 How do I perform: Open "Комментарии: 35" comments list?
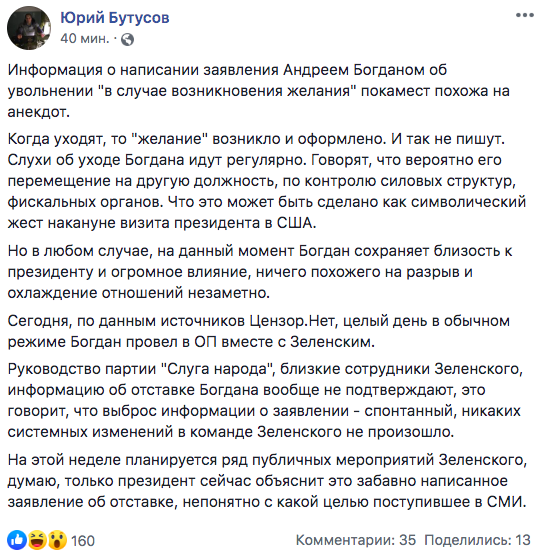[x=356, y=540]
